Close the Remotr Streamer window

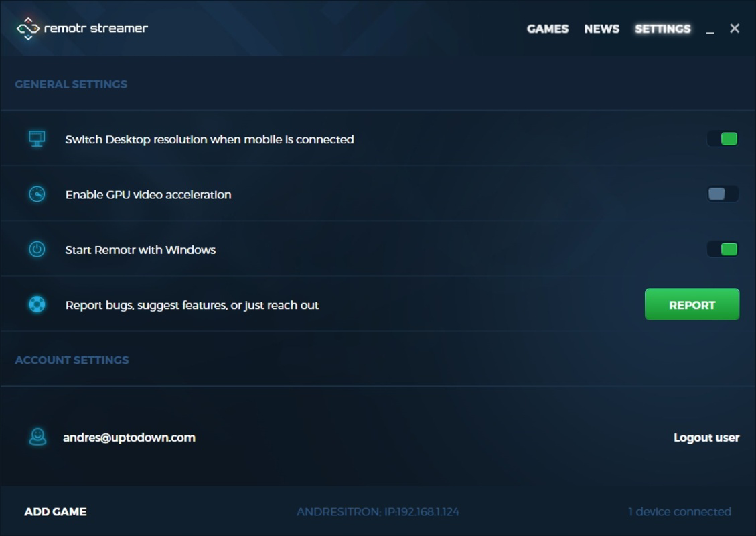(735, 28)
